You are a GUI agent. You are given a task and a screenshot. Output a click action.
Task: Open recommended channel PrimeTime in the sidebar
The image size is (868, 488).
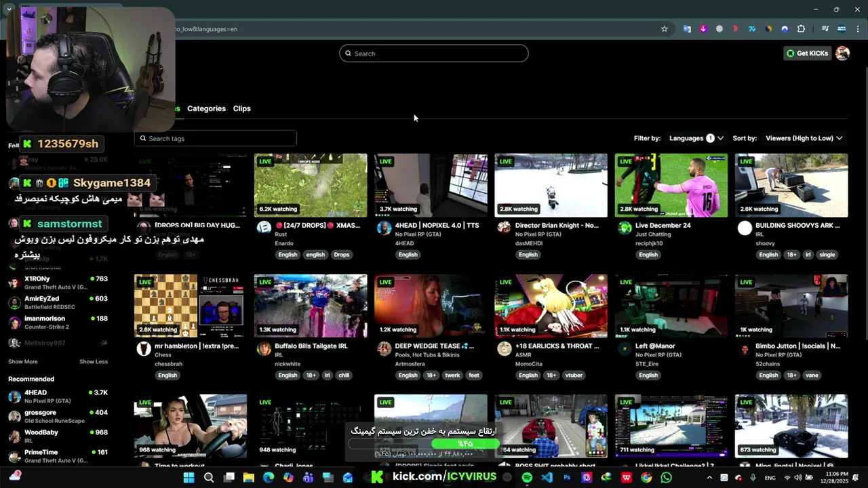(x=58, y=456)
